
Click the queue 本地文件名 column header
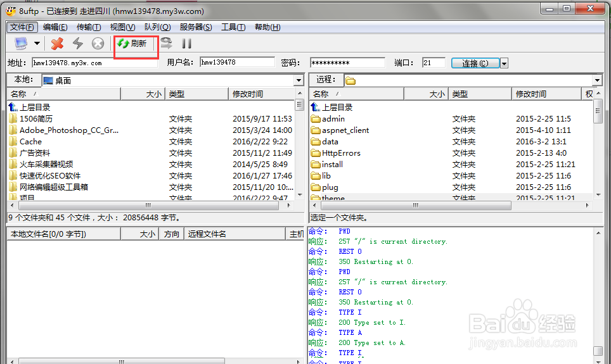64,234
